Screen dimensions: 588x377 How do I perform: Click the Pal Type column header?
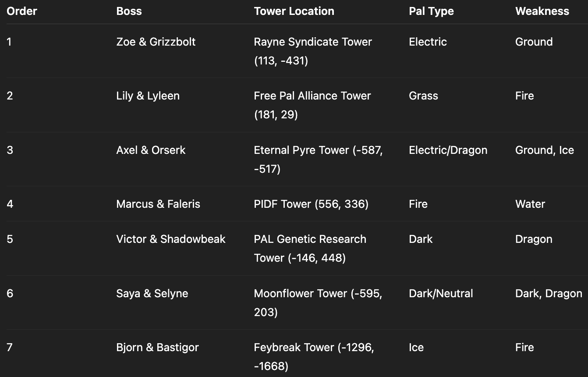(431, 11)
